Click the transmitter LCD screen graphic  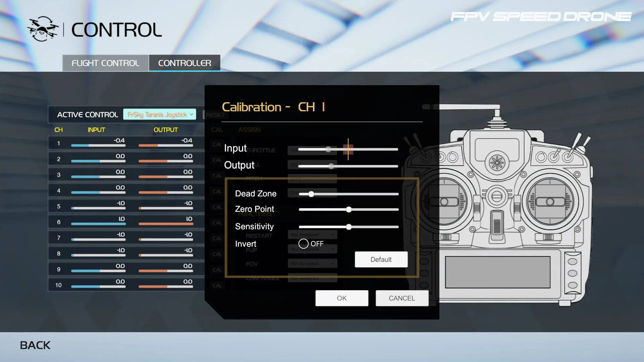coord(497,272)
